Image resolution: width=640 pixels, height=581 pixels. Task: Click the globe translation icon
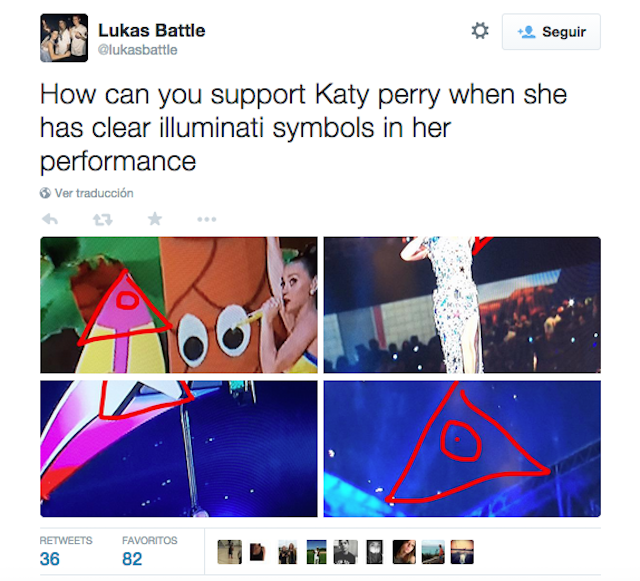[45, 193]
